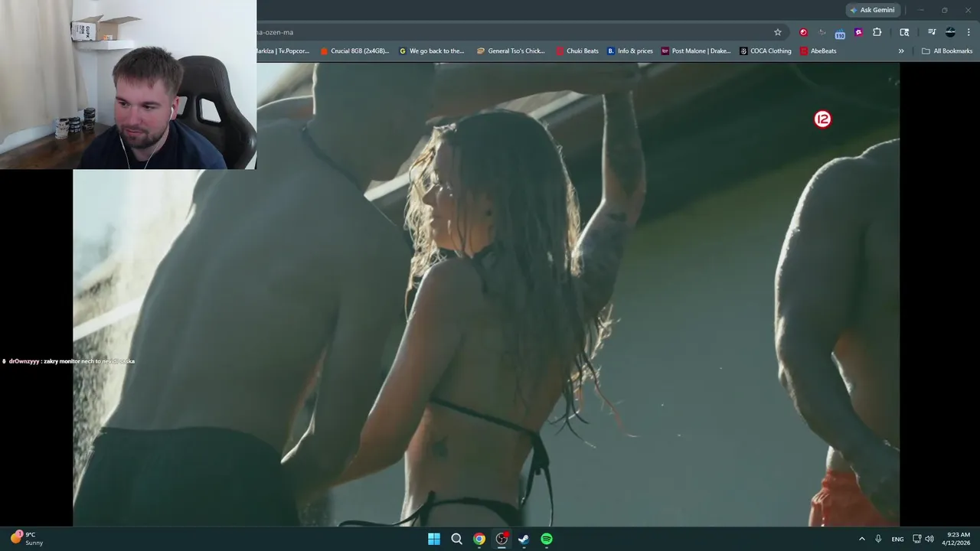Viewport: 980px width, 551px height.
Task: Expand hidden bookmarks with the double chevron
Action: coord(901,51)
